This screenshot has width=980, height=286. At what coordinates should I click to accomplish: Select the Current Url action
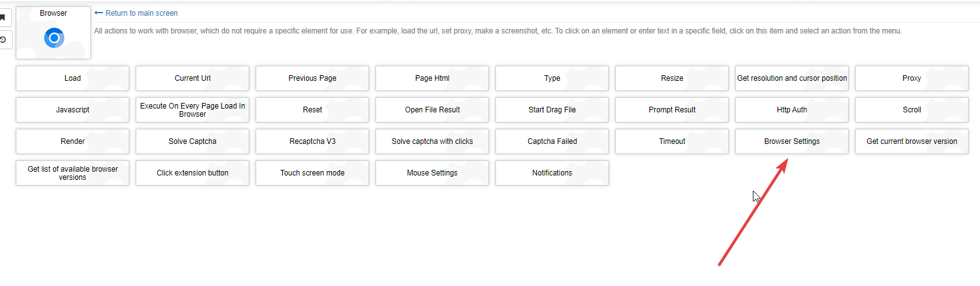[192, 78]
